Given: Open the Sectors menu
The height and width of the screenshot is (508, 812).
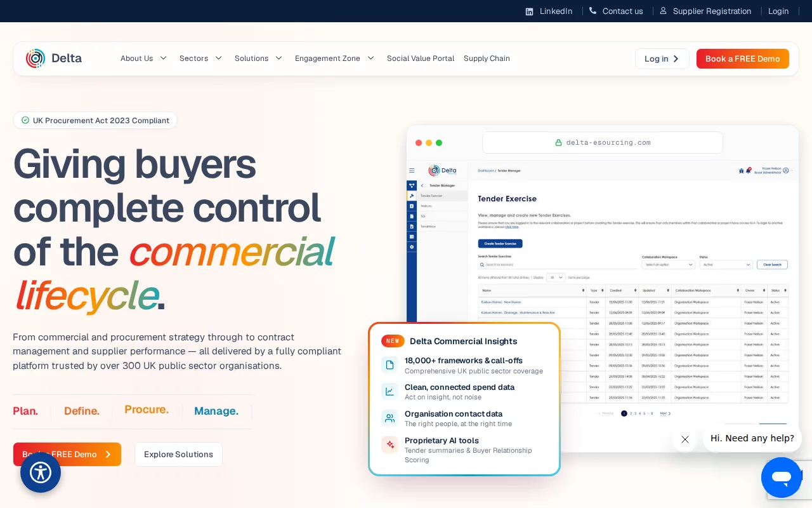Looking at the screenshot, I should [x=193, y=58].
